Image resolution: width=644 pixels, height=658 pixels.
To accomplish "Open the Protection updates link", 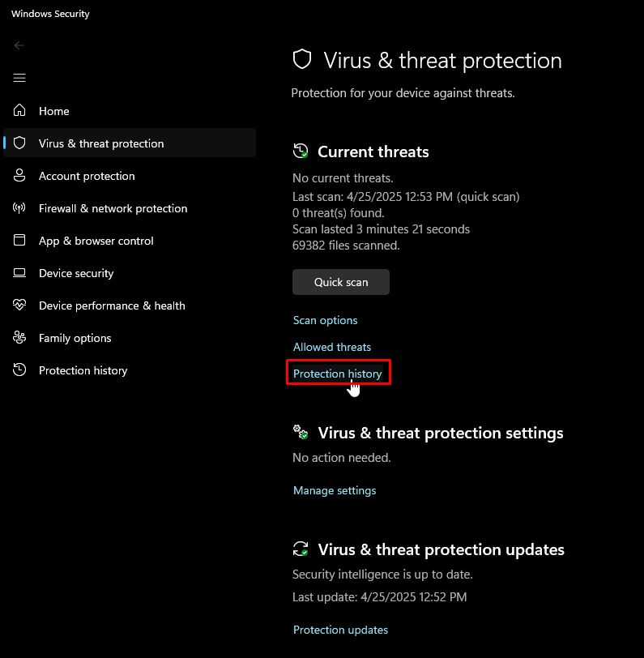I will click(340, 630).
